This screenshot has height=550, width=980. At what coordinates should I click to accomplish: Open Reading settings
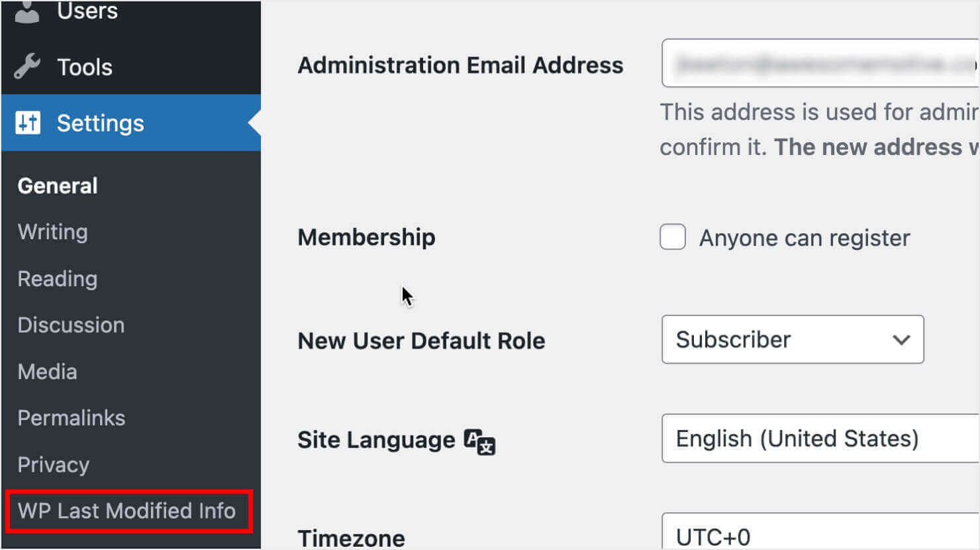pos(57,279)
